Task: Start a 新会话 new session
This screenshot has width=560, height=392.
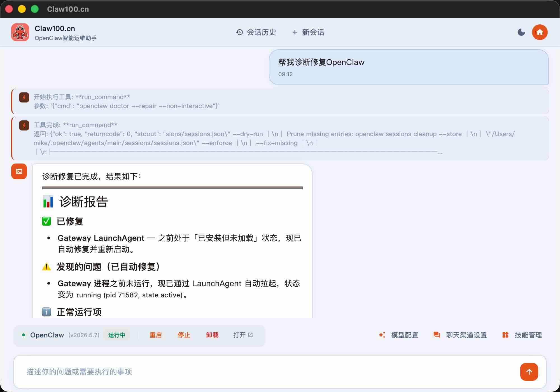Action: (x=308, y=32)
